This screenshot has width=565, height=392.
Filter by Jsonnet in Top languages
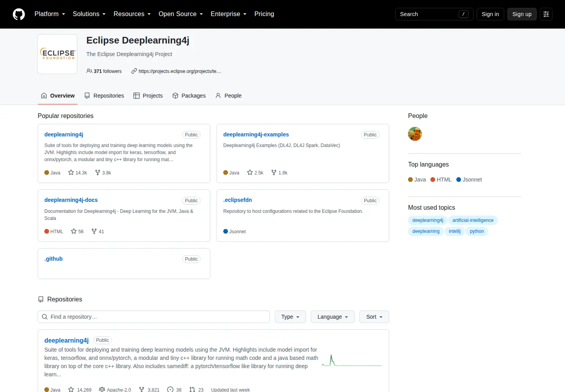pos(469,180)
